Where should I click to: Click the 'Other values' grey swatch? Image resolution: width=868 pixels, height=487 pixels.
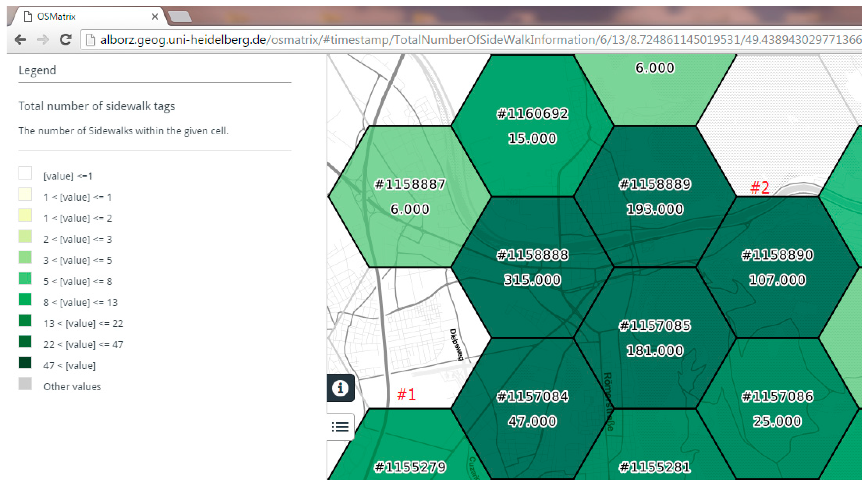pyautogui.click(x=25, y=384)
